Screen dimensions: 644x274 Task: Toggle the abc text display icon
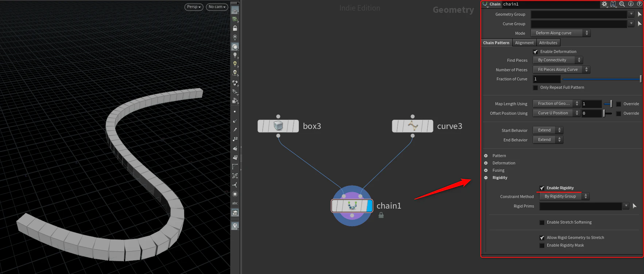click(235, 203)
